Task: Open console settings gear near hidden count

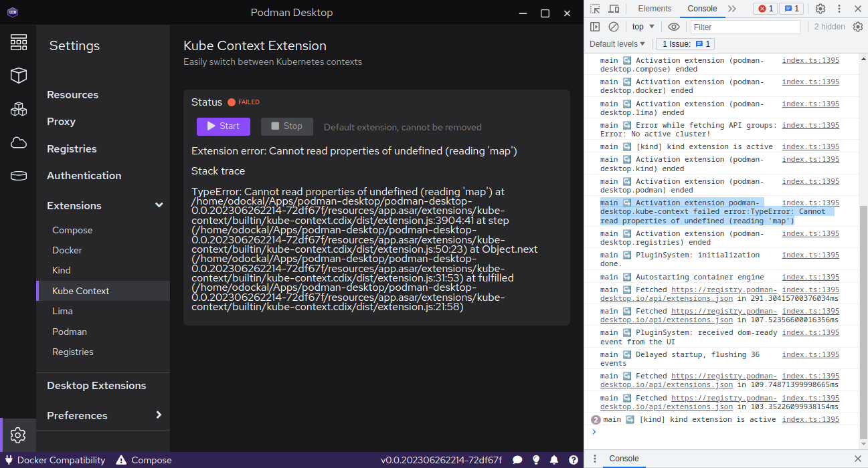Action: click(858, 27)
